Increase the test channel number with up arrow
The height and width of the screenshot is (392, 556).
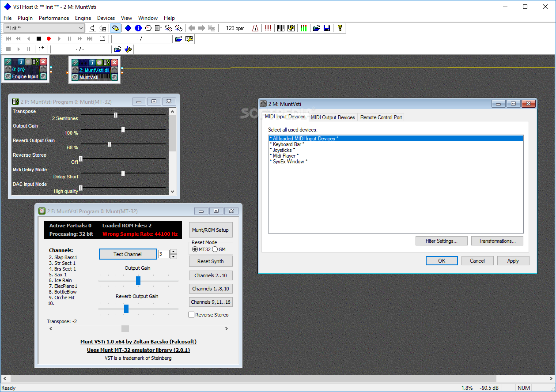(173, 252)
